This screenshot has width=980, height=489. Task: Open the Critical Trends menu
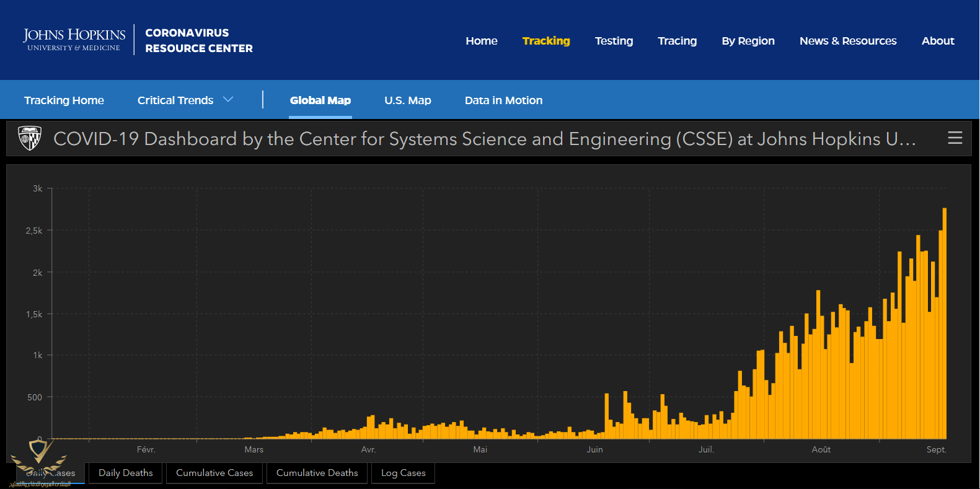point(175,100)
